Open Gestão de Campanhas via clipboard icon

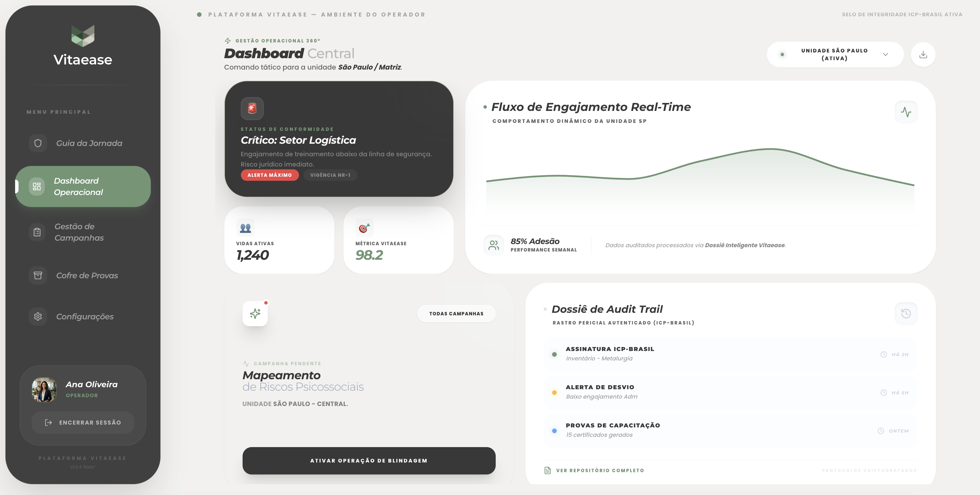click(37, 232)
